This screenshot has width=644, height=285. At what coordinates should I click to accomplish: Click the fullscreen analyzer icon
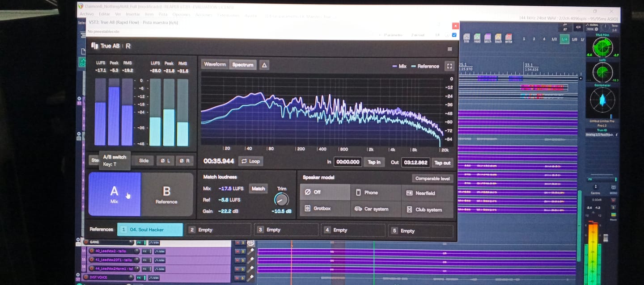click(449, 66)
